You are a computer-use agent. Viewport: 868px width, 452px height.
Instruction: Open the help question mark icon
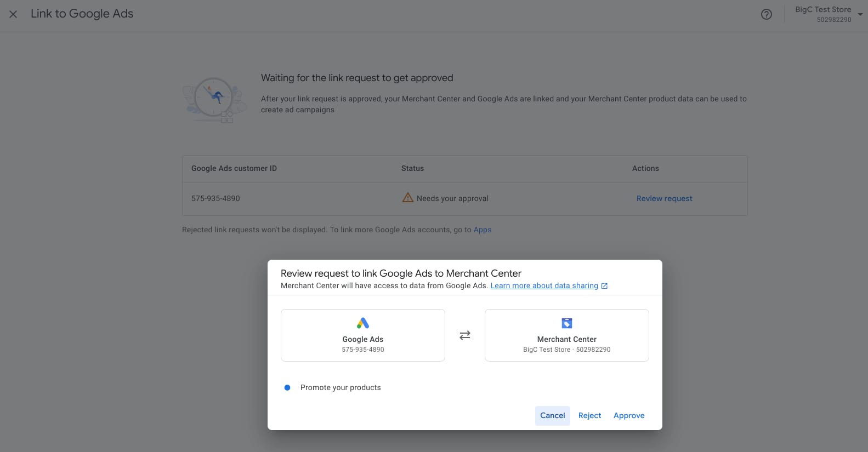pyautogui.click(x=766, y=14)
